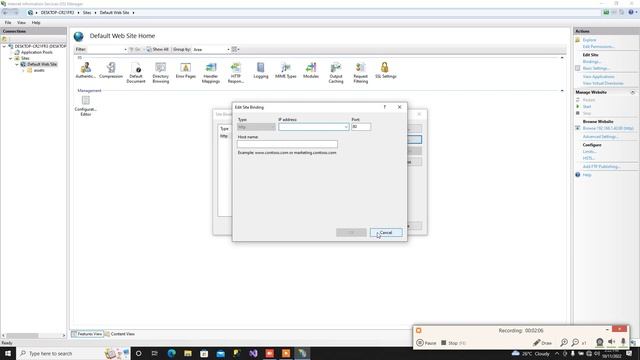Expand the assets folder node
Viewport: 640px width, 360px height.
(x=23, y=71)
